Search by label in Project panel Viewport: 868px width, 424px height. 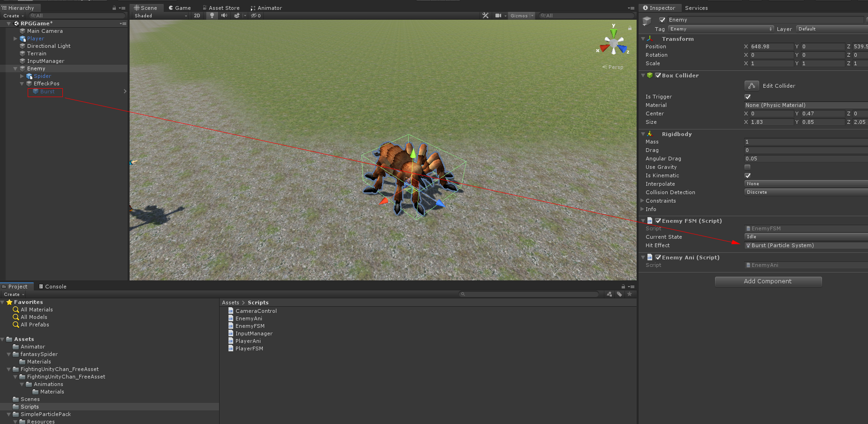pos(619,294)
